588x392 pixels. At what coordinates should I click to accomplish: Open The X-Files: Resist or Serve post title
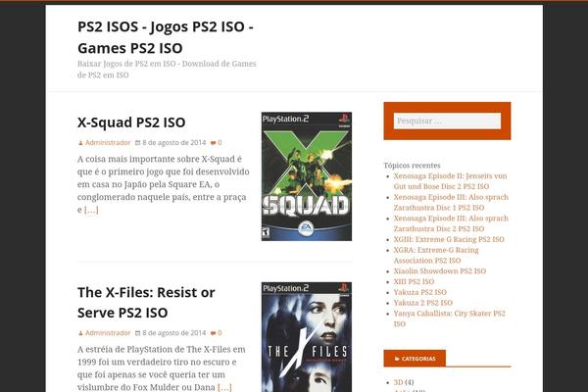(x=146, y=303)
